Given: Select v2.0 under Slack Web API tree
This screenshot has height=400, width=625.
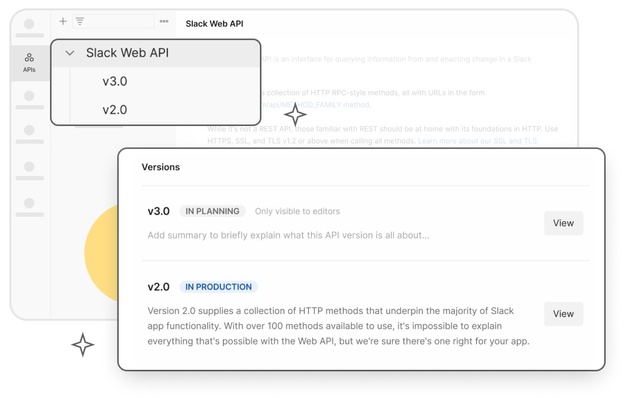Looking at the screenshot, I should pyautogui.click(x=115, y=110).
